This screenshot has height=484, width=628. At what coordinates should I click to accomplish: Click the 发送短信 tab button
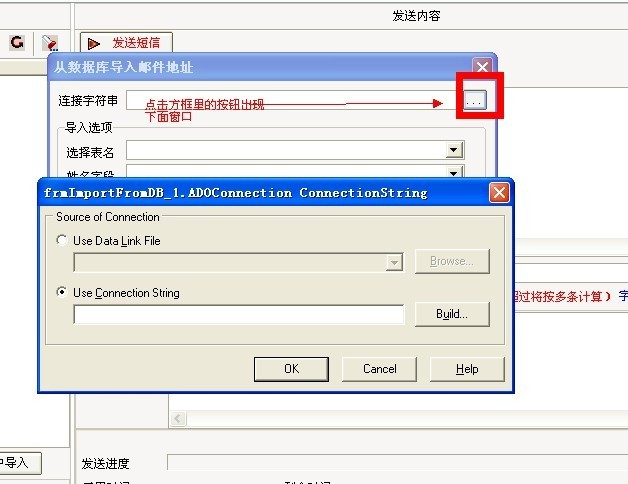(127, 43)
